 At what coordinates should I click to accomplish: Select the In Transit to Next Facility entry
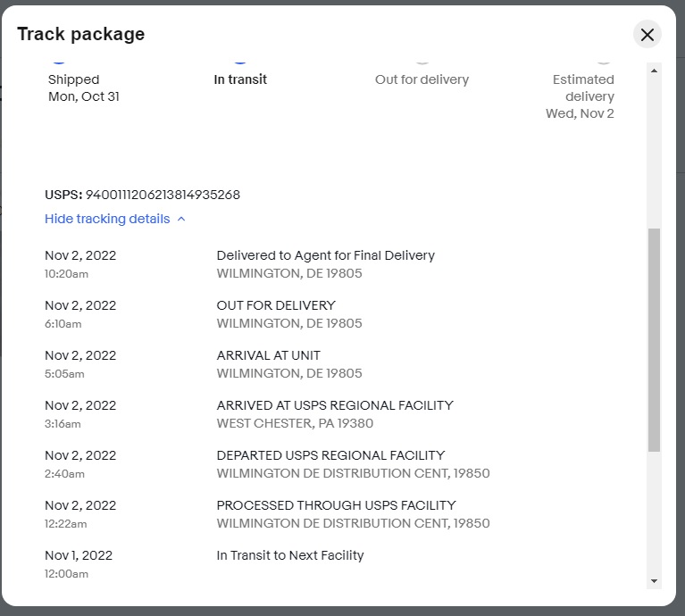coord(290,555)
